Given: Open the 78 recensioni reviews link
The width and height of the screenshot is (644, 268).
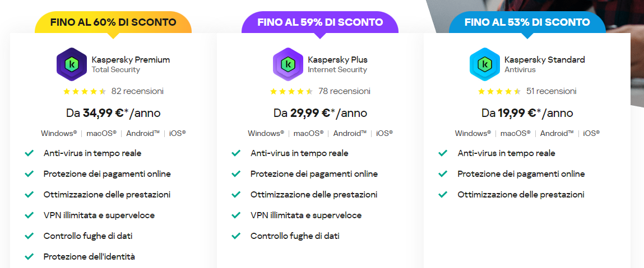Looking at the screenshot, I should tap(344, 91).
